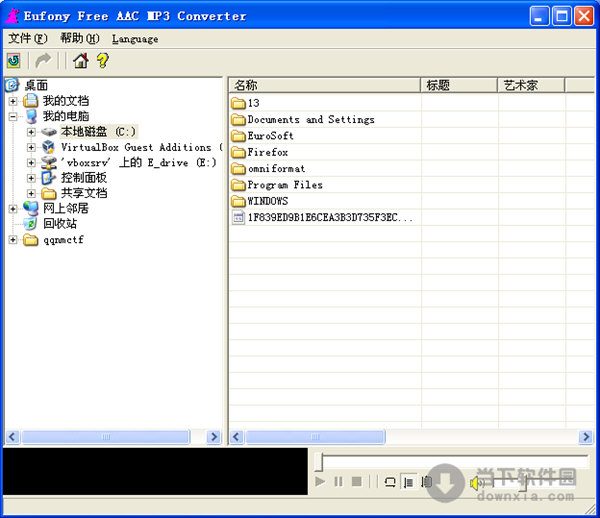Toggle the sequential playlist order icon
Image resolution: width=600 pixels, height=518 pixels.
[x=408, y=482]
